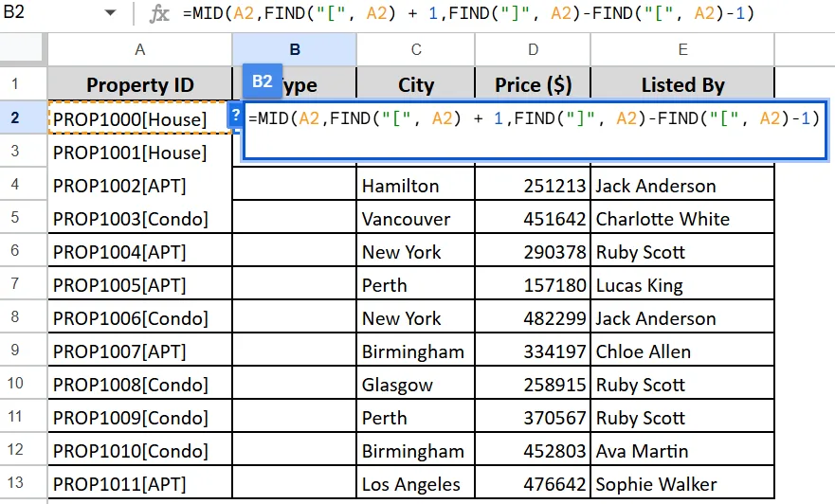The height and width of the screenshot is (504, 835).
Task: Select cell PROP1010[Condo]
Action: coord(140,450)
